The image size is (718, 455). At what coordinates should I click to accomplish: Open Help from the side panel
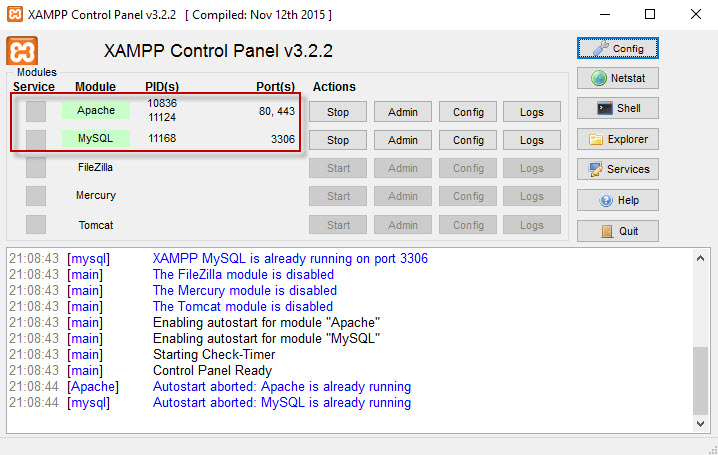tap(617, 200)
